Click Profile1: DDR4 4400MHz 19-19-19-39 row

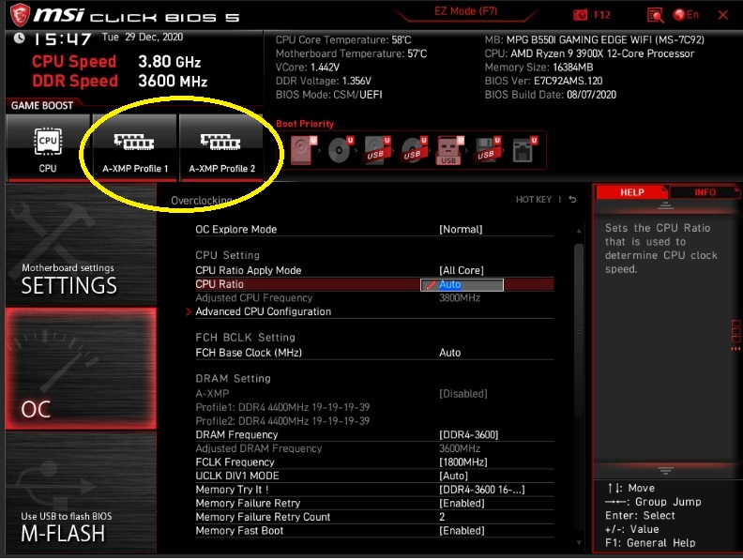282,407
